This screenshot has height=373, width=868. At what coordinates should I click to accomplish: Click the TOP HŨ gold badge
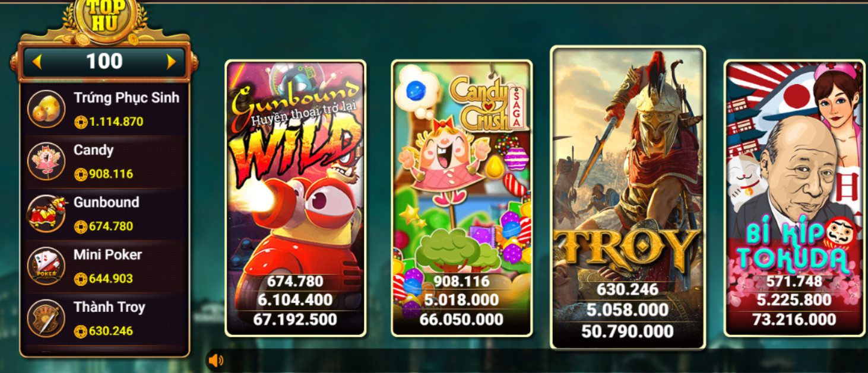click(x=104, y=18)
